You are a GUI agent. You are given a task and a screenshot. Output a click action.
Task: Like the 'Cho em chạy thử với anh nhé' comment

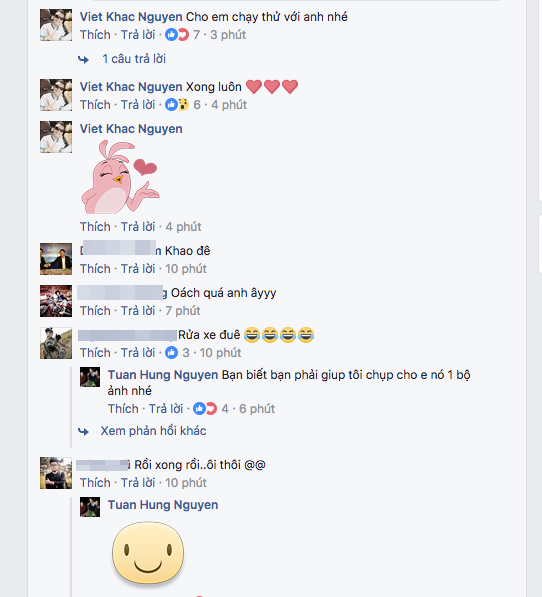point(95,35)
